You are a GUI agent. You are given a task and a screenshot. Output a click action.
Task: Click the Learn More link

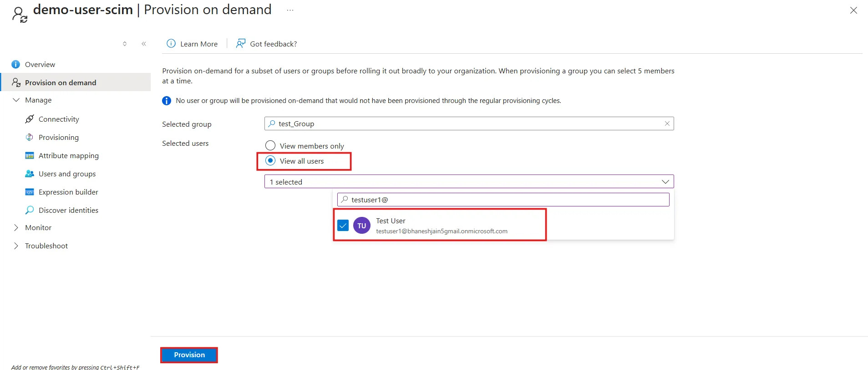pyautogui.click(x=199, y=44)
